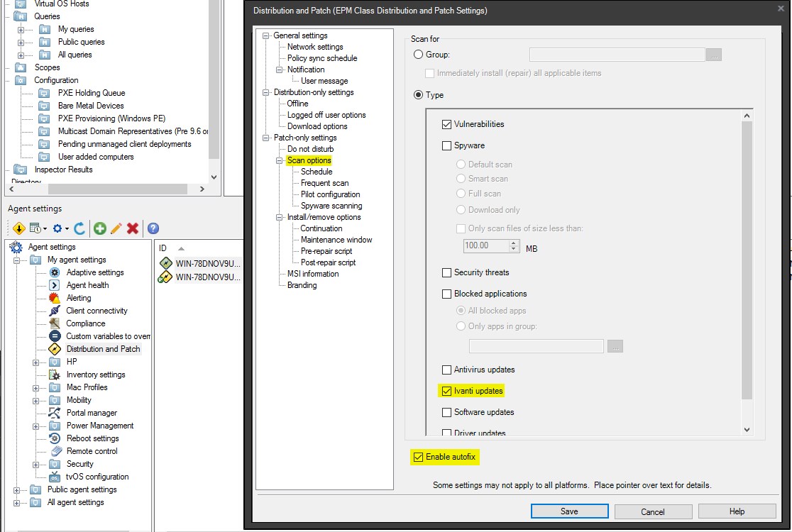Collapse the General settings tree node
The image size is (792, 532).
pyautogui.click(x=266, y=35)
